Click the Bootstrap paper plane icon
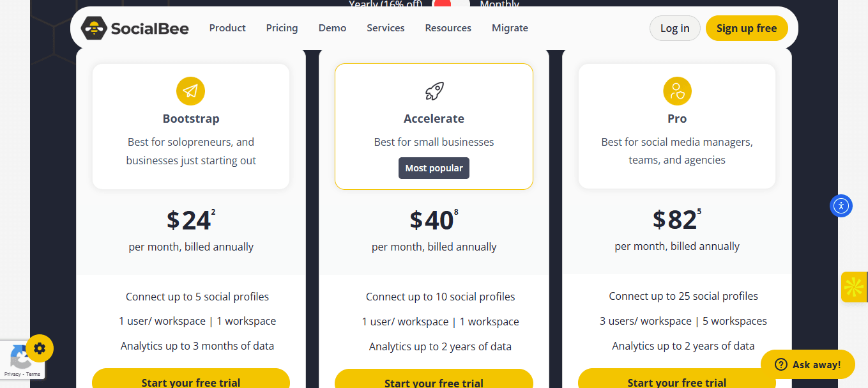This screenshot has width=868, height=388. coord(190,91)
